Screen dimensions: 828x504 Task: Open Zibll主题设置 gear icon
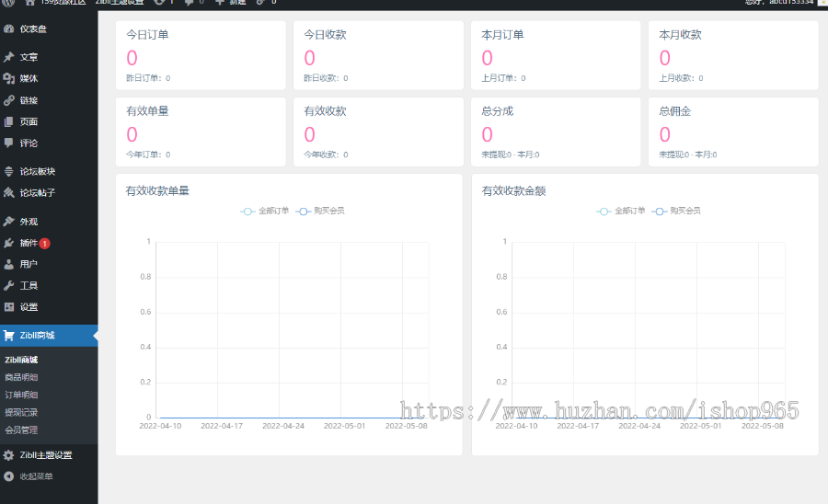[8, 455]
